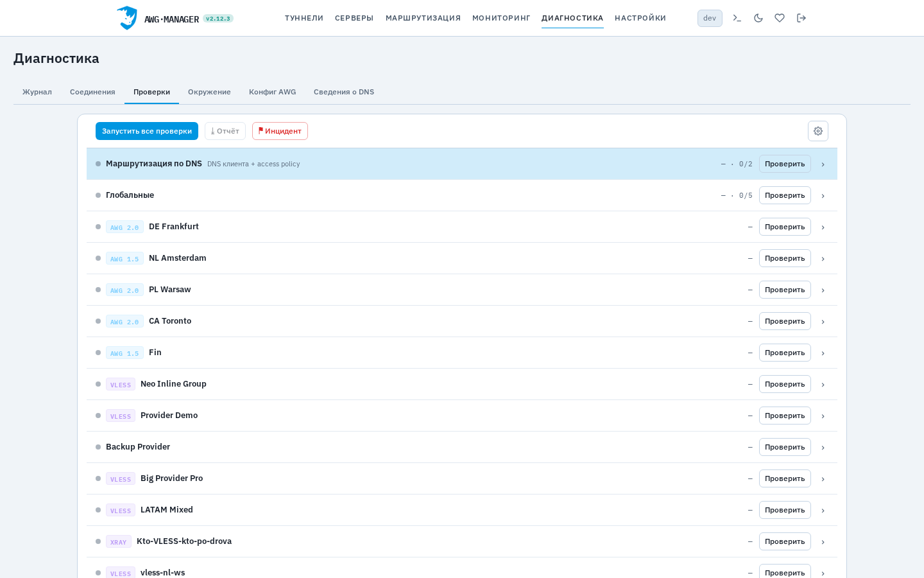Run check for NL Amsterdam
924x578 pixels.
click(x=785, y=258)
